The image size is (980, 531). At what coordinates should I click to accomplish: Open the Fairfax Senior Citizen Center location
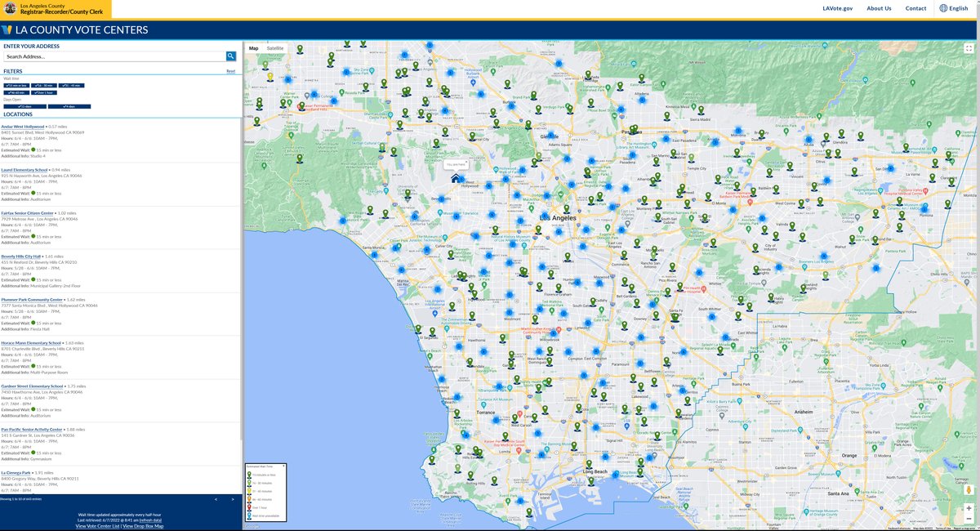pos(28,213)
